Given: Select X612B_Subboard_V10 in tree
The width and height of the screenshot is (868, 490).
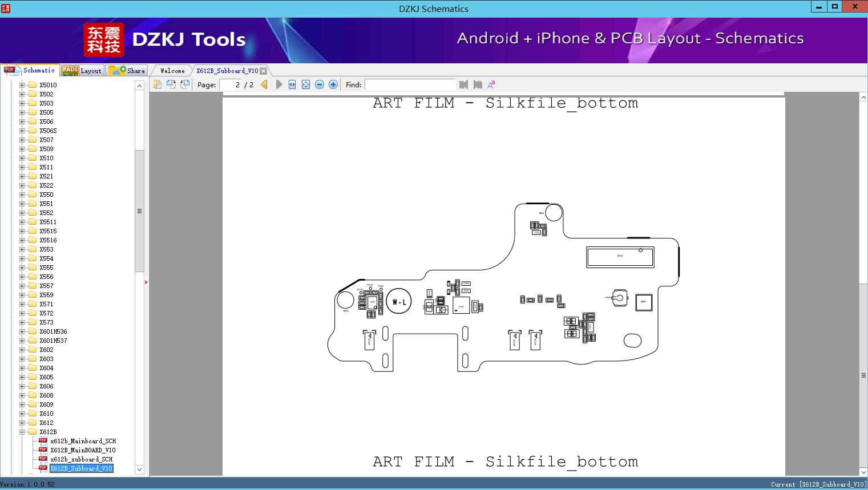Looking at the screenshot, I should tap(81, 468).
